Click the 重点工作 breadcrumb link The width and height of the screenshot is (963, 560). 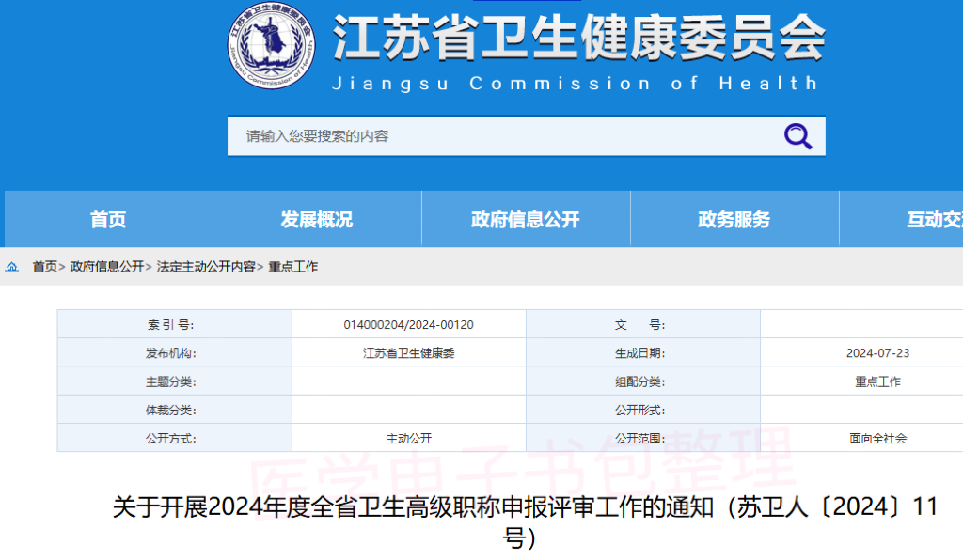pos(293,267)
